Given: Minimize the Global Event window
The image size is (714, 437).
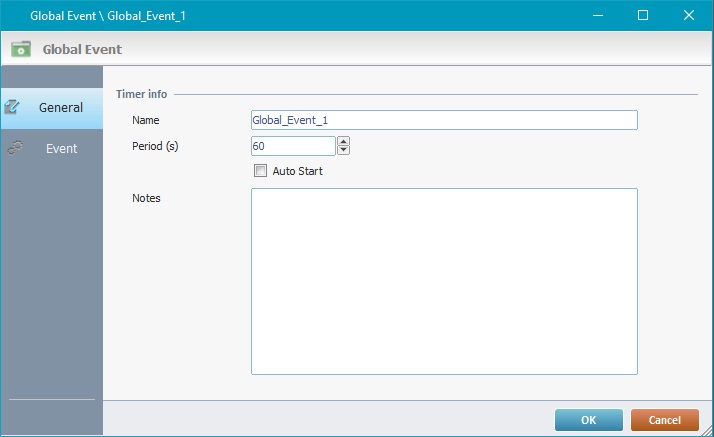Looking at the screenshot, I should click(x=597, y=15).
